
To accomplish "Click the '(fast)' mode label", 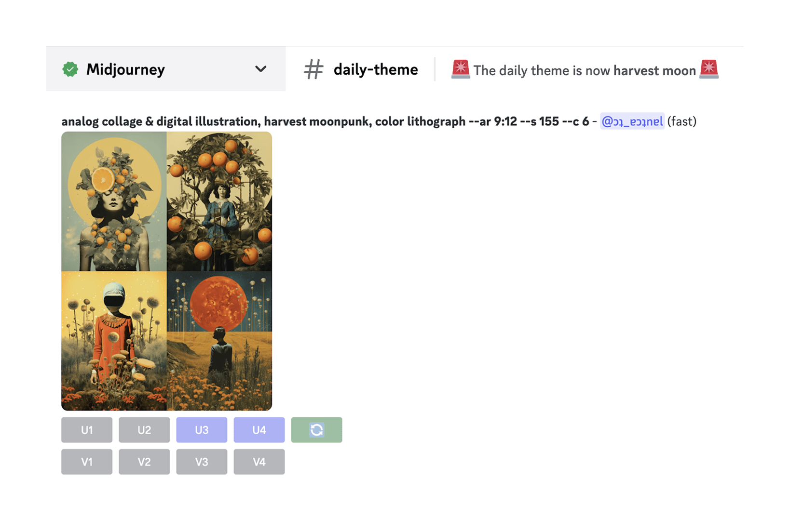I will 681,121.
